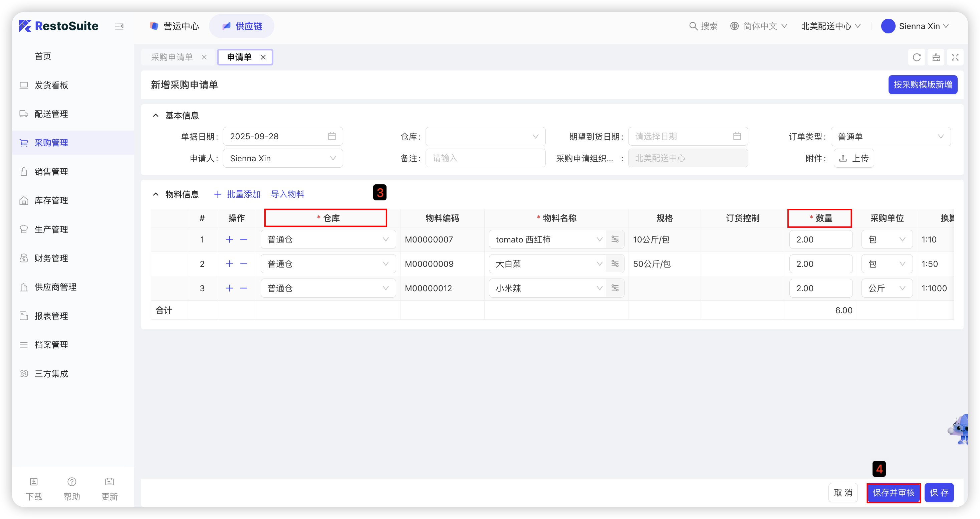
Task: Click the fullscreen expand icon
Action: [x=955, y=57]
